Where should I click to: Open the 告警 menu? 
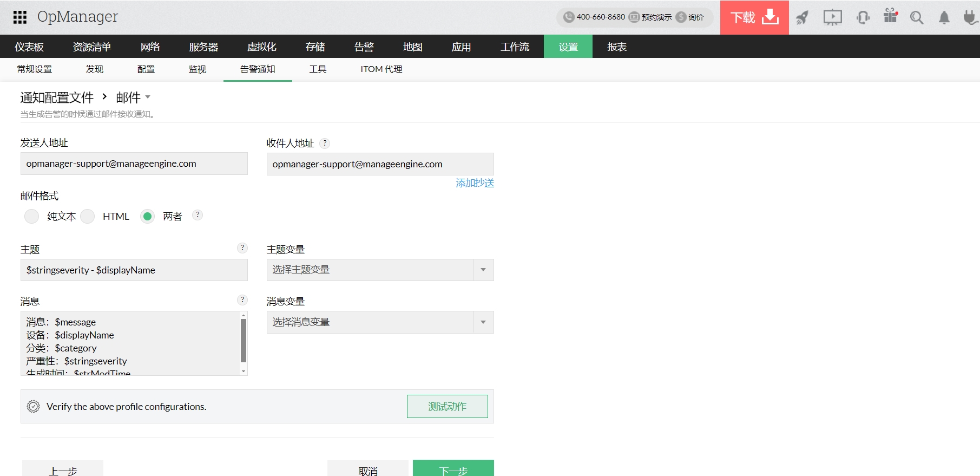(x=364, y=47)
